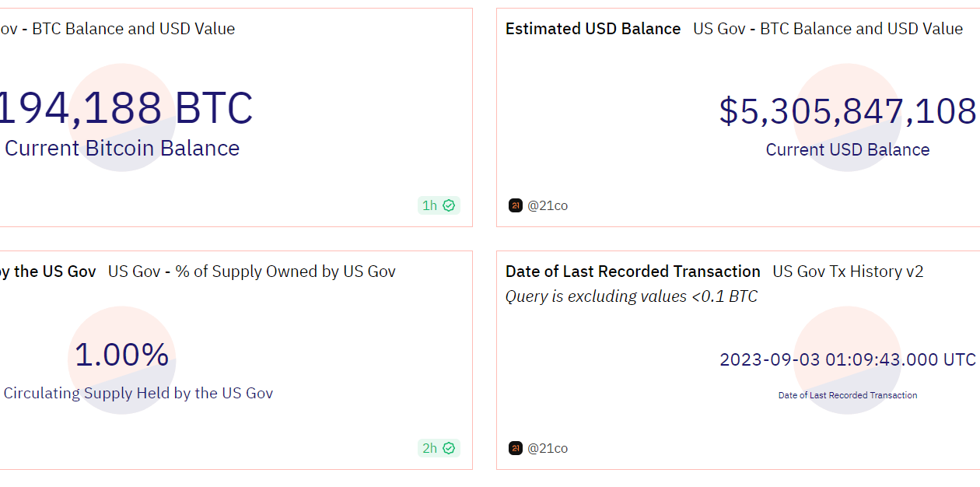Open the US Gov Tx History v2 query
This screenshot has width=980, height=487.
click(847, 271)
